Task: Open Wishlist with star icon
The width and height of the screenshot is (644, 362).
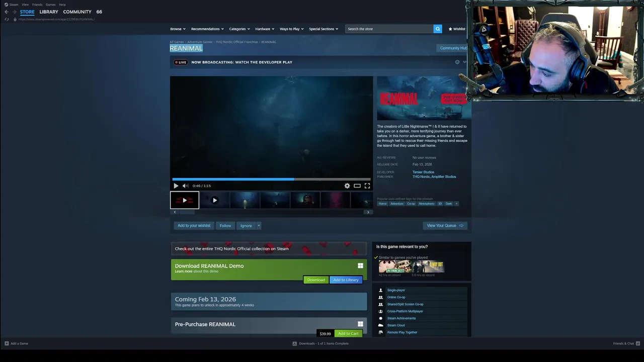Action: click(x=457, y=29)
